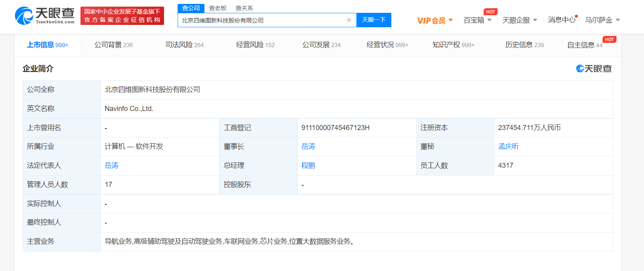Open chairman 岳涛's profile link

(x=308, y=146)
